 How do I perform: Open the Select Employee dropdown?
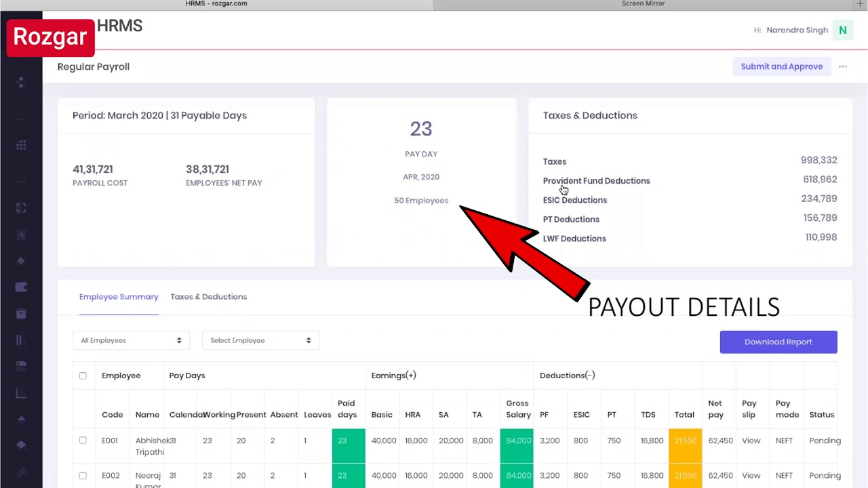260,340
